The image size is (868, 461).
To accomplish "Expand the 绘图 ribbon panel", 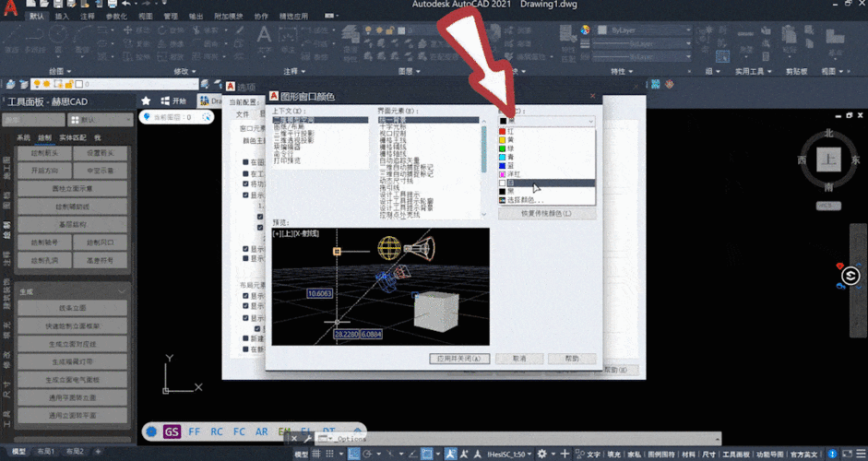I will (60, 71).
